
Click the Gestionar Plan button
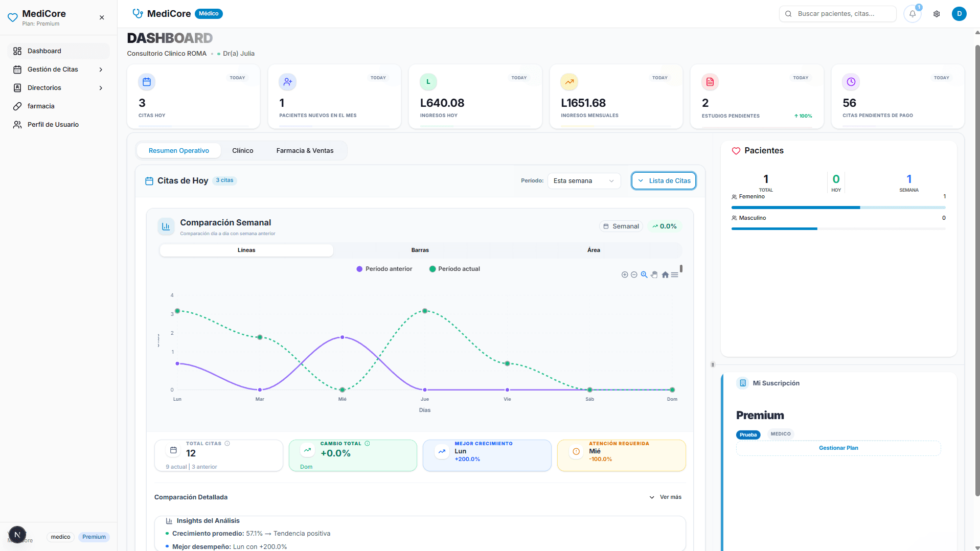click(x=838, y=448)
